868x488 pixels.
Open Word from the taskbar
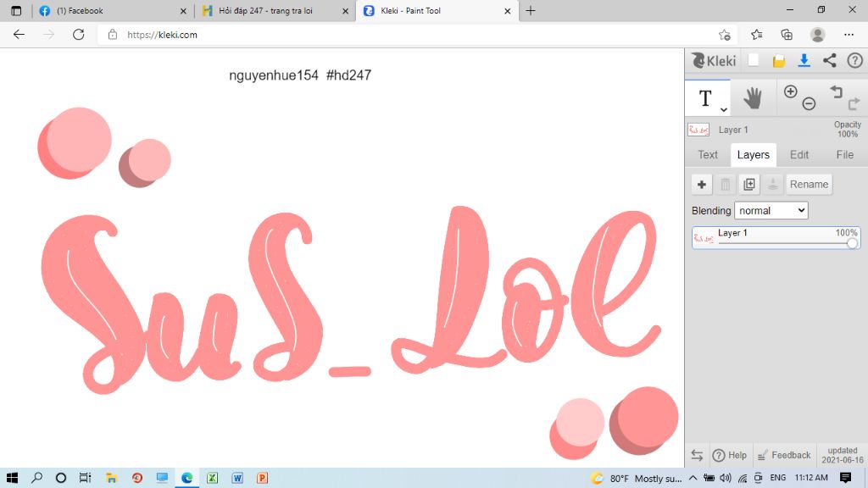pyautogui.click(x=237, y=478)
